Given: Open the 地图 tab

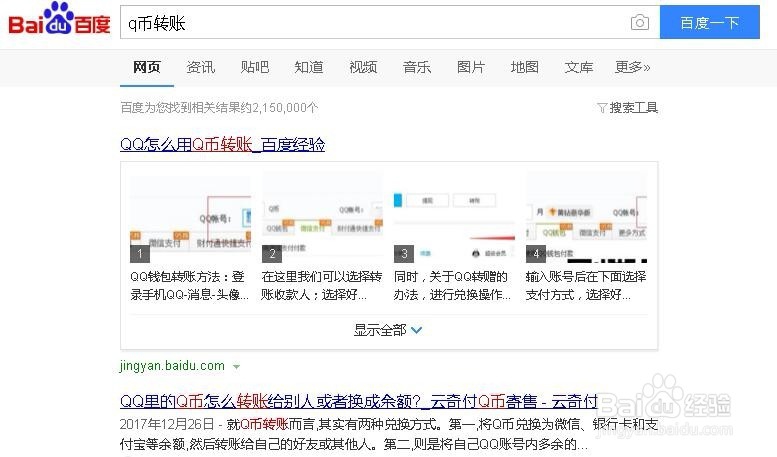Looking at the screenshot, I should [x=525, y=67].
